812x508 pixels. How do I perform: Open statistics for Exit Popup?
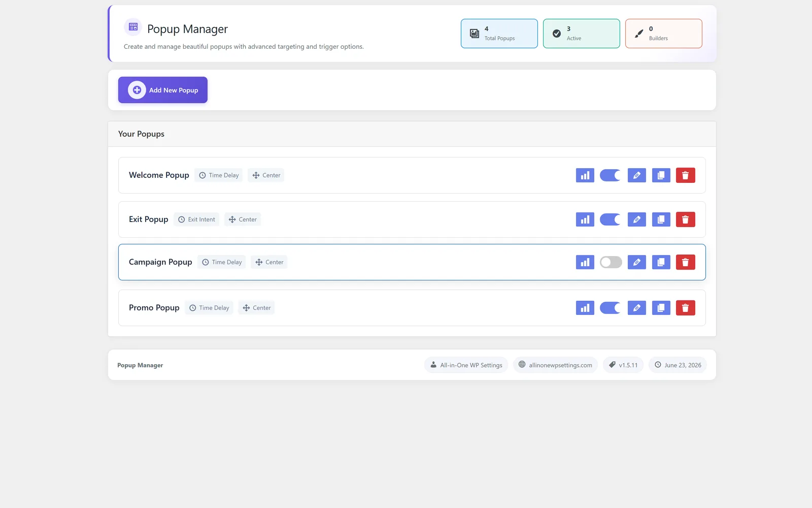click(585, 219)
